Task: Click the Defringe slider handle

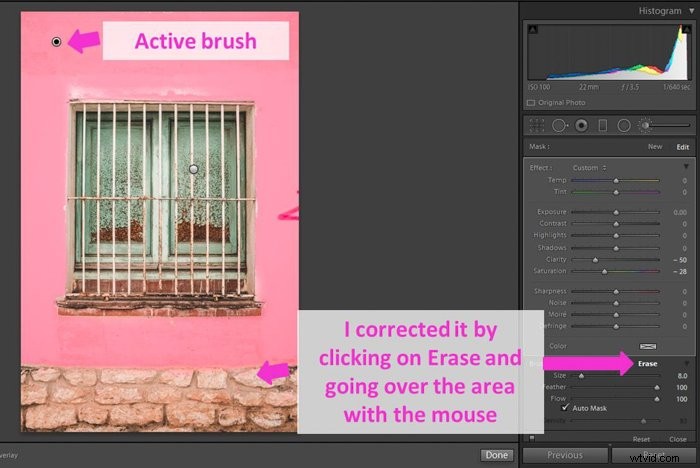Action: (616, 326)
